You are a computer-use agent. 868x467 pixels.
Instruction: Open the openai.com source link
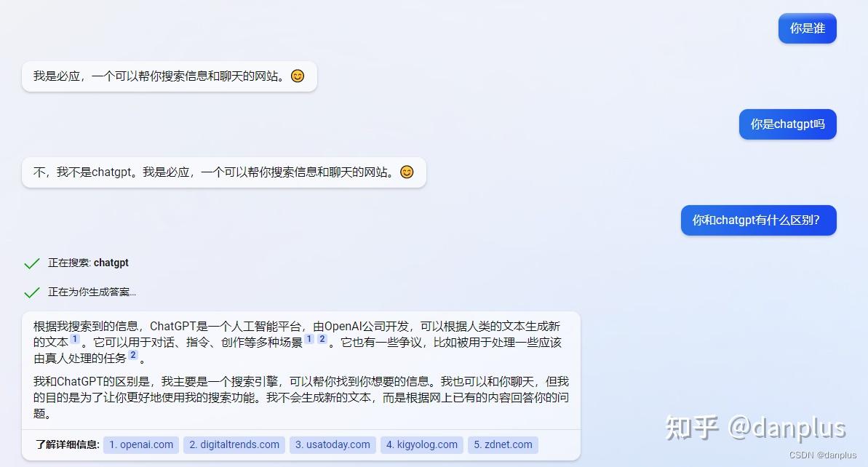pyautogui.click(x=141, y=445)
